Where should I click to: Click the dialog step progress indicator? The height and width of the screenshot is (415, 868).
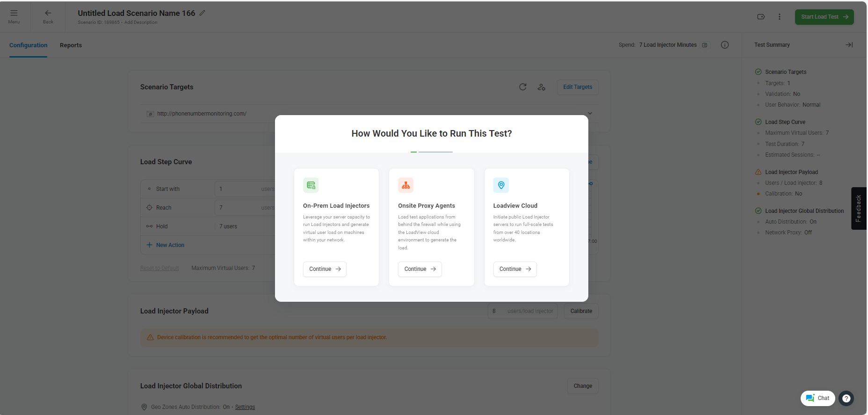[x=432, y=152]
